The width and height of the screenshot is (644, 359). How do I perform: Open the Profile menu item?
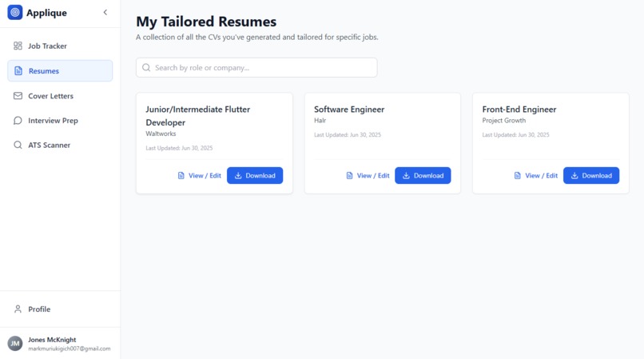(x=60, y=309)
